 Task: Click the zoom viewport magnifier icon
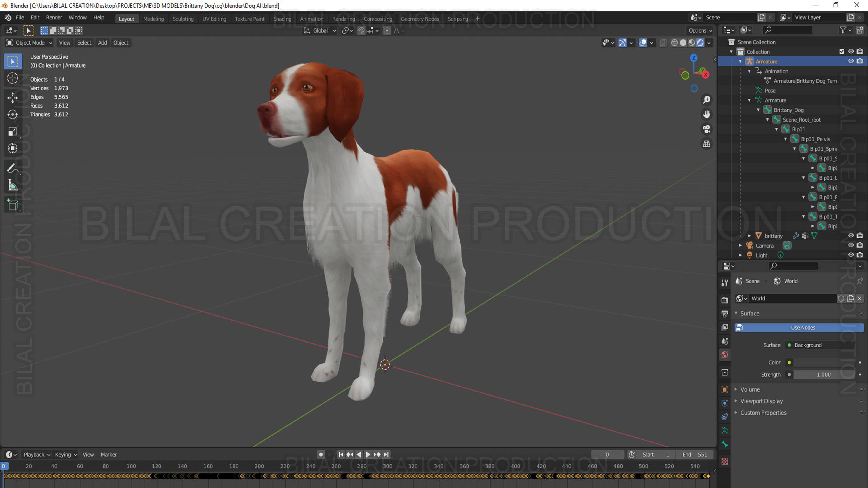pos(706,100)
